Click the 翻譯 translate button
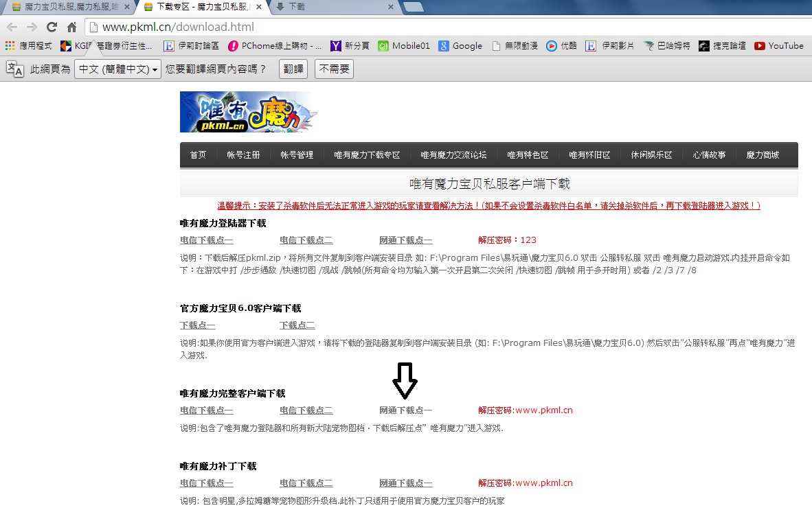 tap(293, 69)
